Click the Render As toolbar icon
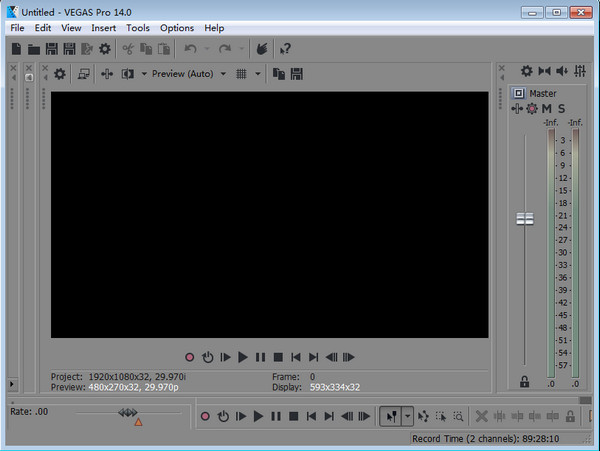The width and height of the screenshot is (600, 451). tap(87, 48)
